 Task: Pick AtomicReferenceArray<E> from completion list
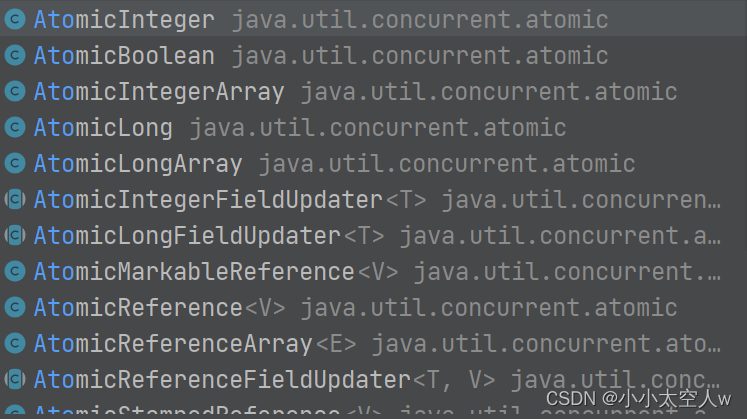[x=374, y=343]
